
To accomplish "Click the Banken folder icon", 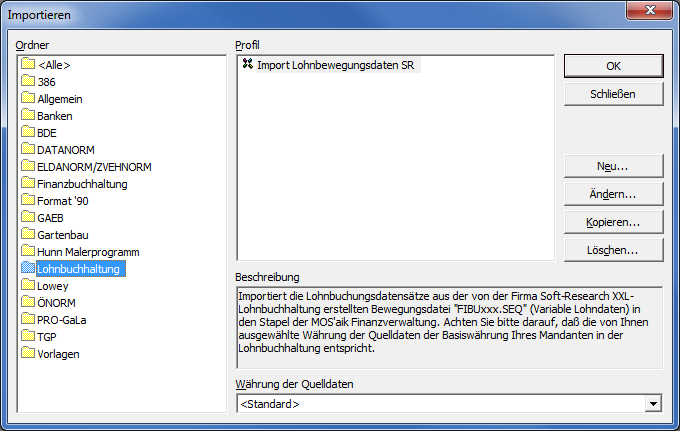I will pyautogui.click(x=28, y=115).
